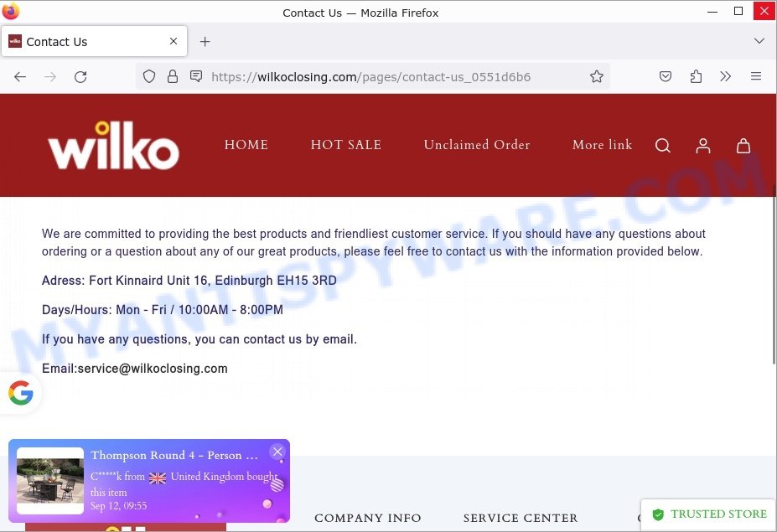Click the SERVICE CENTER footer heading

click(x=521, y=518)
